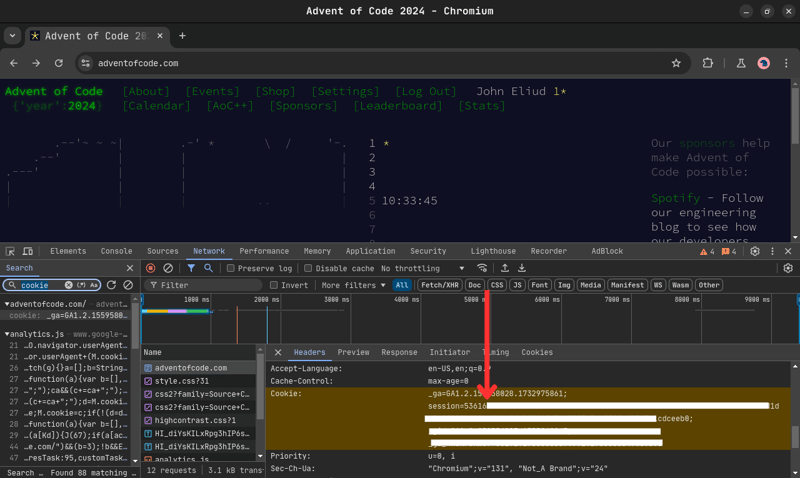The height and width of the screenshot is (478, 800).
Task: Toggle the device toolbar icon
Action: pyautogui.click(x=28, y=252)
